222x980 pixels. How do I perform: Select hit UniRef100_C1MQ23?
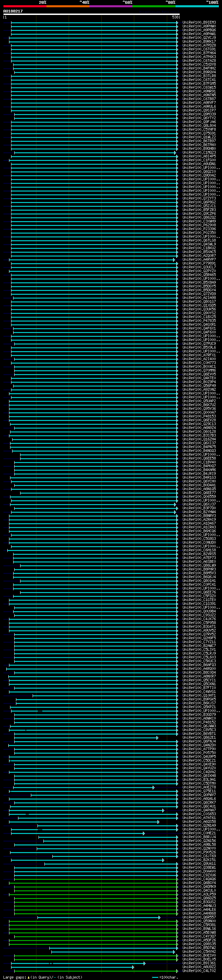coord(199,152)
